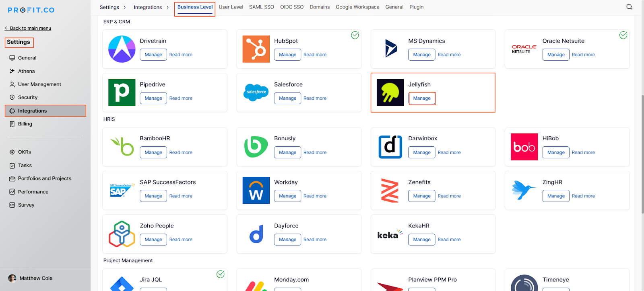Click the Matthew Cole user name
Viewport: 644px width, 291px height.
36,278
